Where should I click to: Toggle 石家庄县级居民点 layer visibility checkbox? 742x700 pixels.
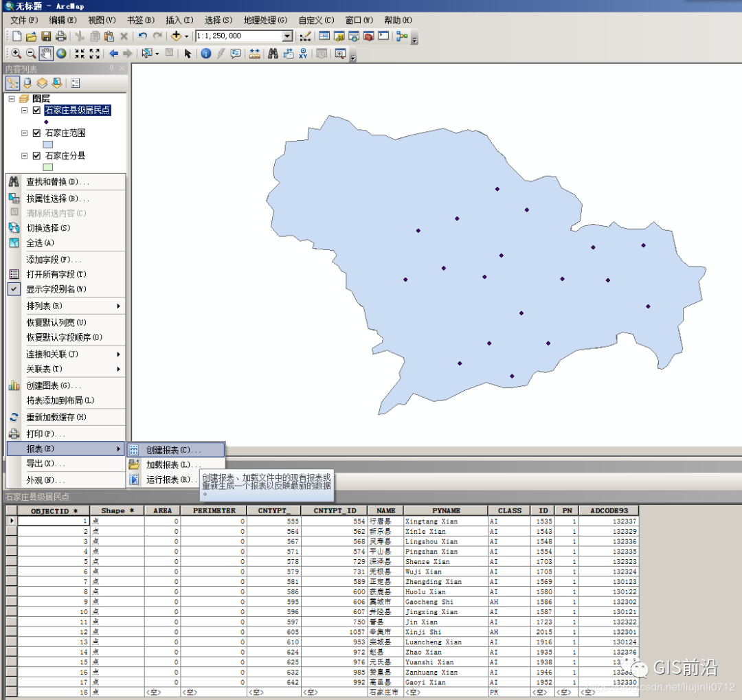pyautogui.click(x=36, y=111)
